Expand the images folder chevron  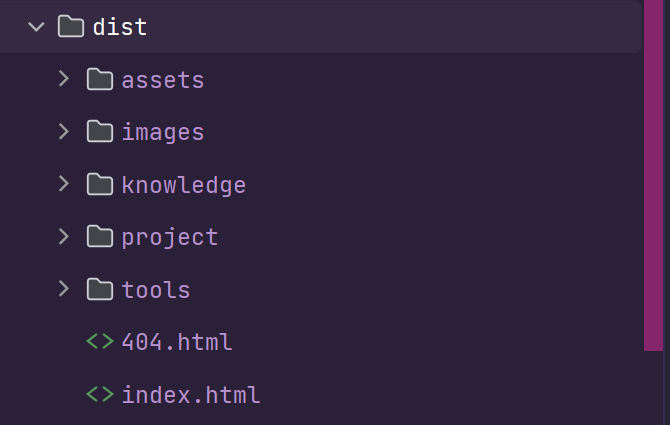[64, 131]
